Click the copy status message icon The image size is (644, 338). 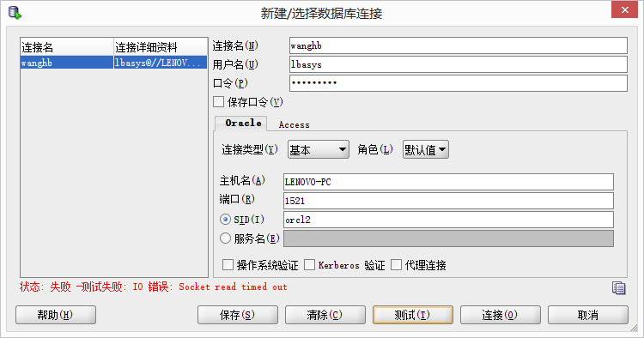(618, 288)
